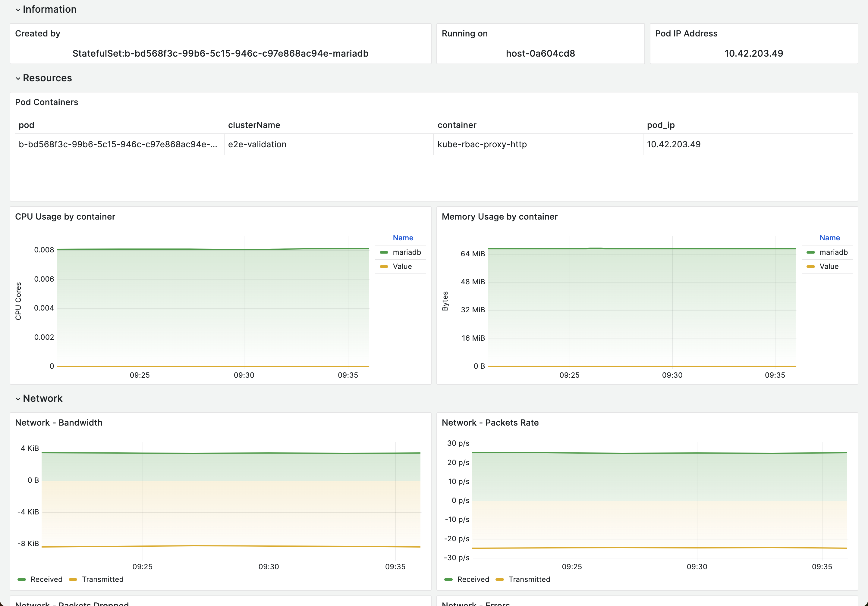Screen dimensions: 868x606
Task: Sort CPU Usage legend by Name header
Action: (x=403, y=238)
